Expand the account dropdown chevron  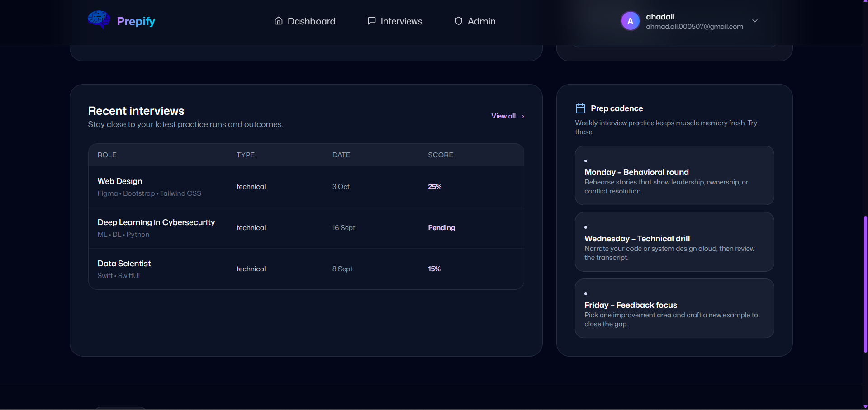(755, 21)
